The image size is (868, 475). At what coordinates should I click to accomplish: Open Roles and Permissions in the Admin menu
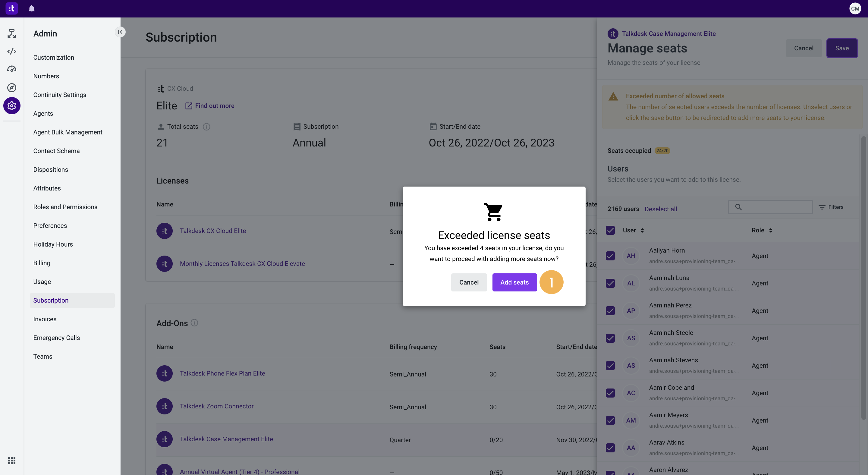point(65,207)
